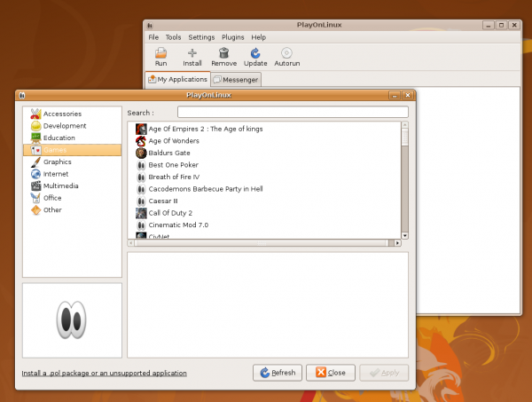Screen dimensions: 532x402
Task: Switch to the My Applications tab
Action: pos(178,79)
